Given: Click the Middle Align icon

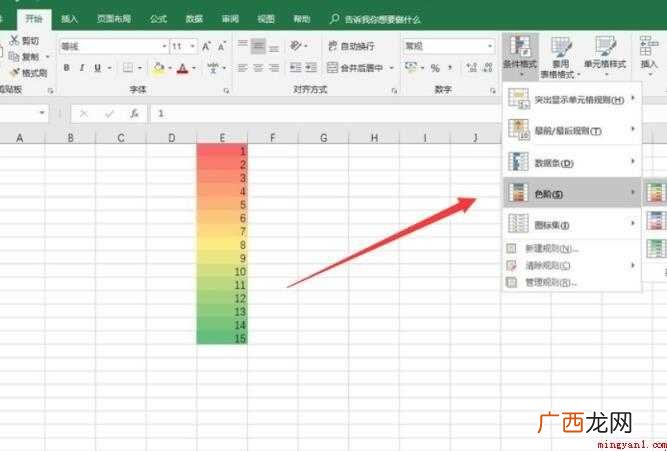Looking at the screenshot, I should (258, 46).
